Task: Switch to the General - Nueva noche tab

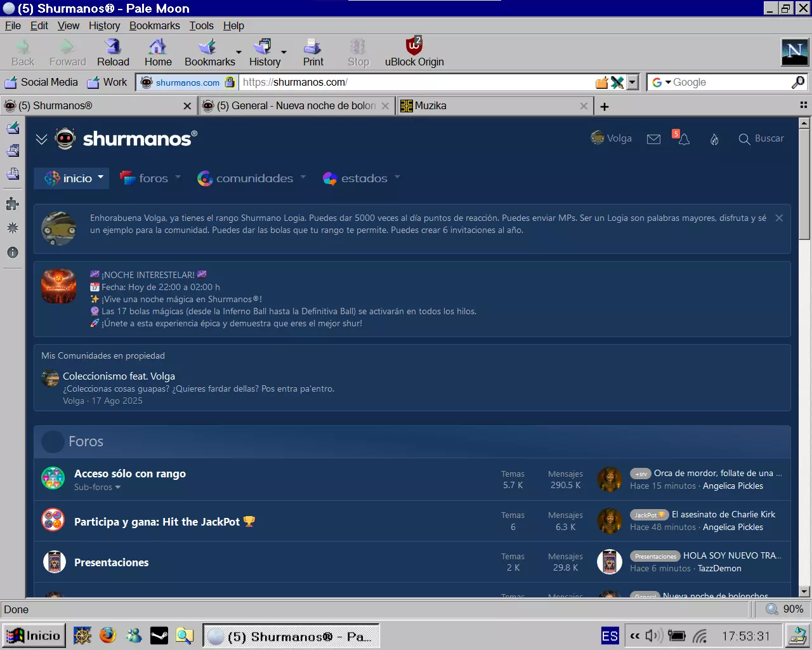Action: tap(297, 106)
